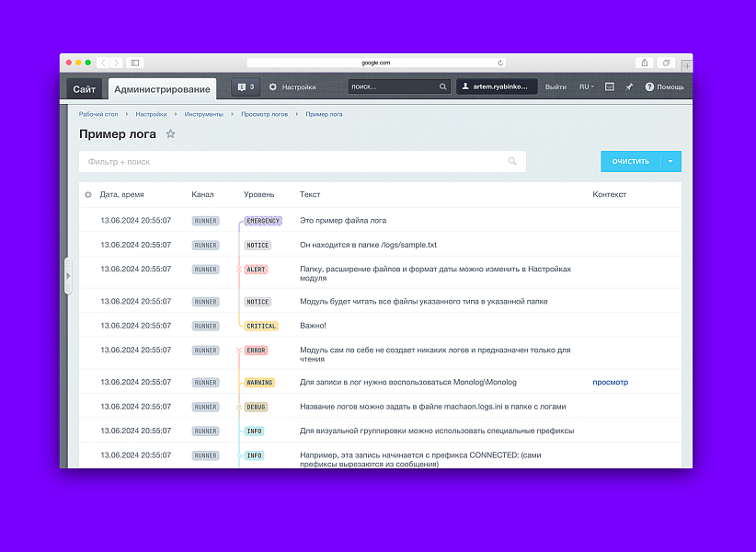Click the text mentioning machaon.logs.ini
Screen dimensions: 756x552
pyautogui.click(x=433, y=407)
